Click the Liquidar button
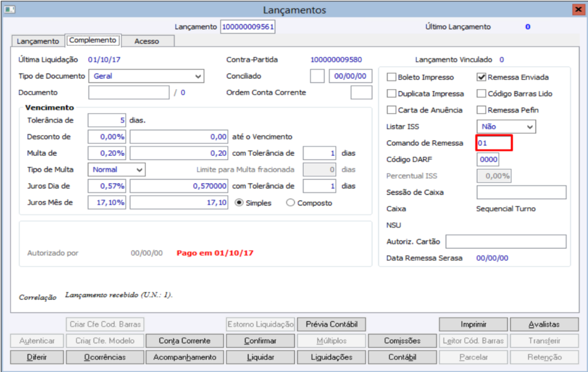The image size is (588, 372). pos(260,357)
